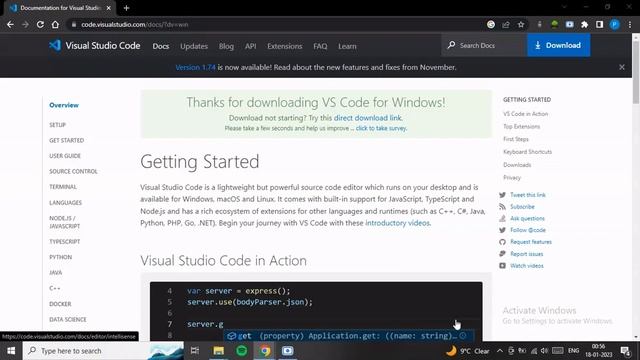Expand TYPESCRIPT section in sidebar
Image resolution: width=640 pixels, height=360 pixels.
(64, 242)
